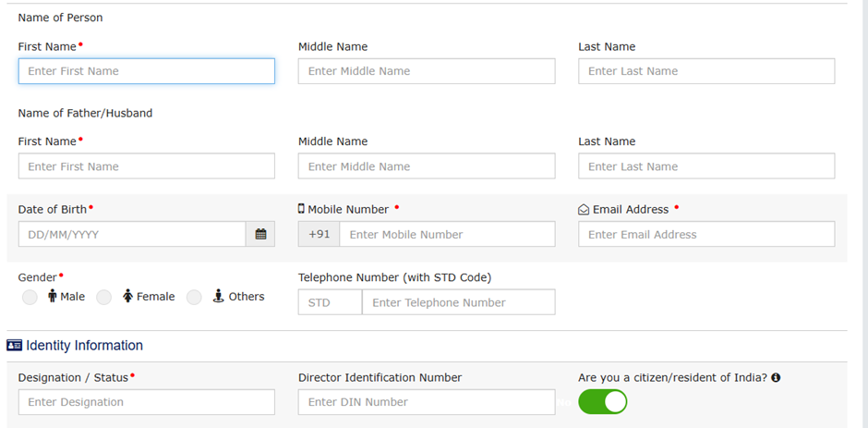The height and width of the screenshot is (428, 868).
Task: Open the Date of Birth calendar picker
Action: coord(260,235)
